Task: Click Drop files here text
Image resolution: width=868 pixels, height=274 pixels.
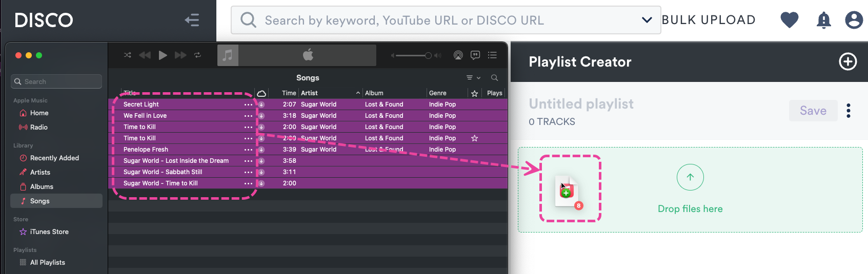Action: (690, 209)
